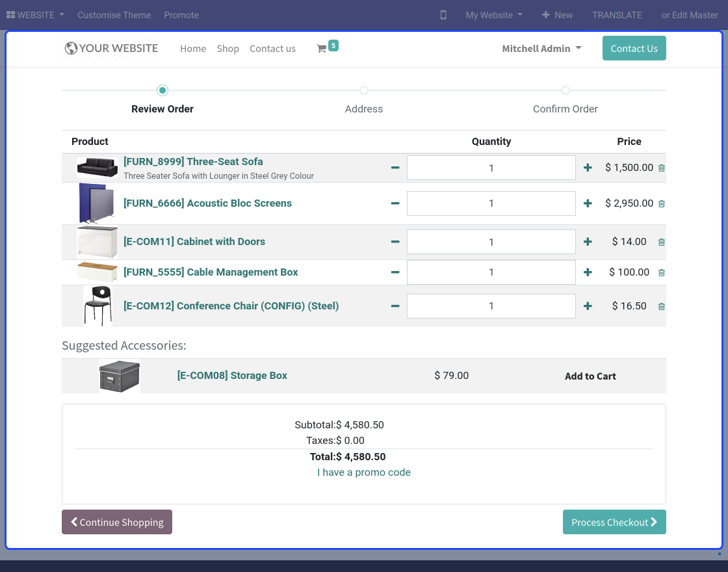Click Acoustic Bloc Screens quantity field

tap(491, 203)
